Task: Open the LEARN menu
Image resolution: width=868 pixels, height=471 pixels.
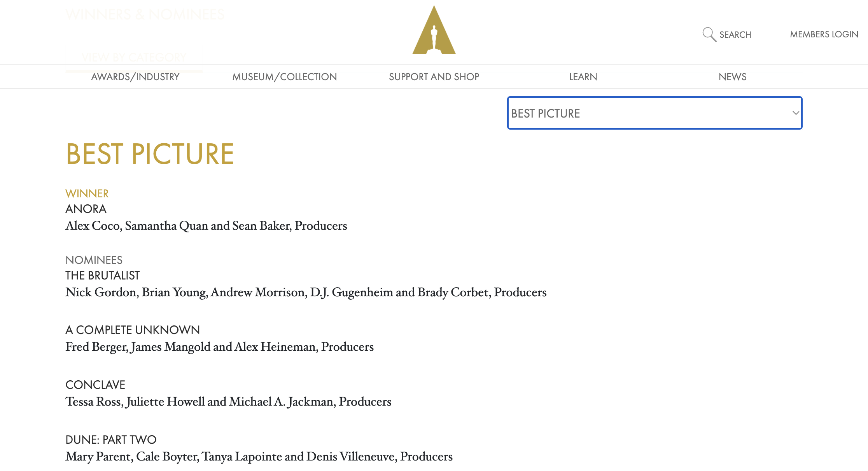Action: tap(583, 77)
